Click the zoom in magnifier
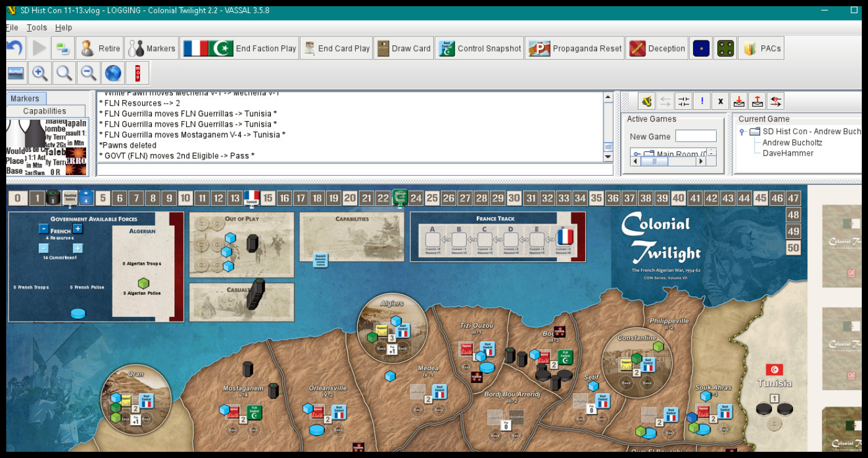The height and width of the screenshot is (458, 868). [40, 73]
